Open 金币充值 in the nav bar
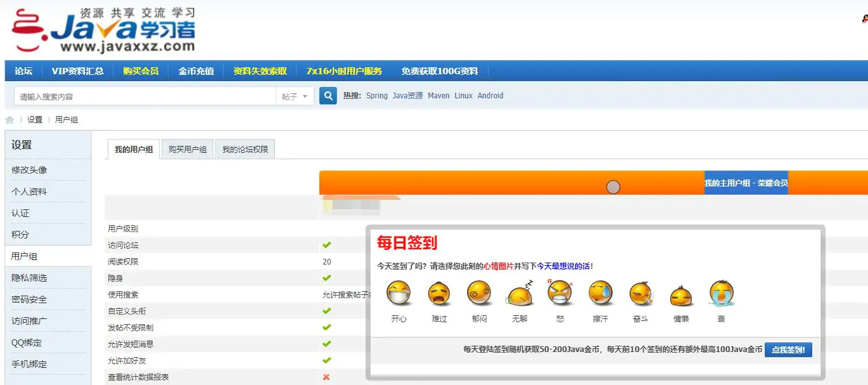The width and height of the screenshot is (868, 385). (x=196, y=71)
